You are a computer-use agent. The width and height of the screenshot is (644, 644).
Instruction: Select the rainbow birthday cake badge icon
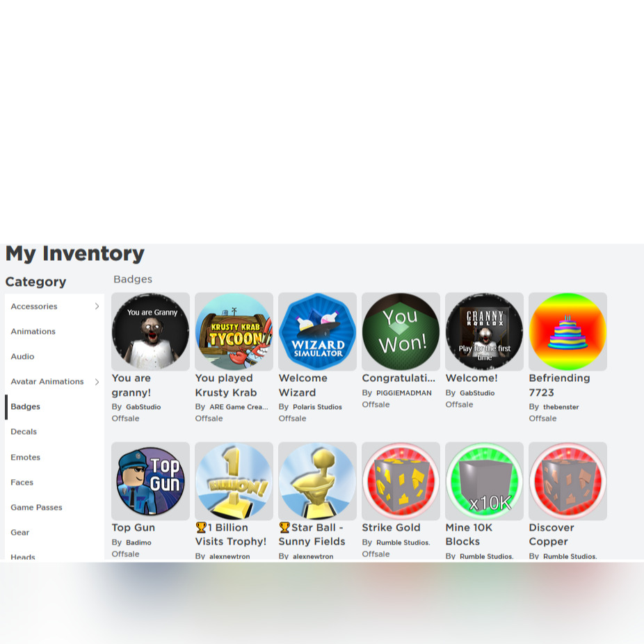567,332
